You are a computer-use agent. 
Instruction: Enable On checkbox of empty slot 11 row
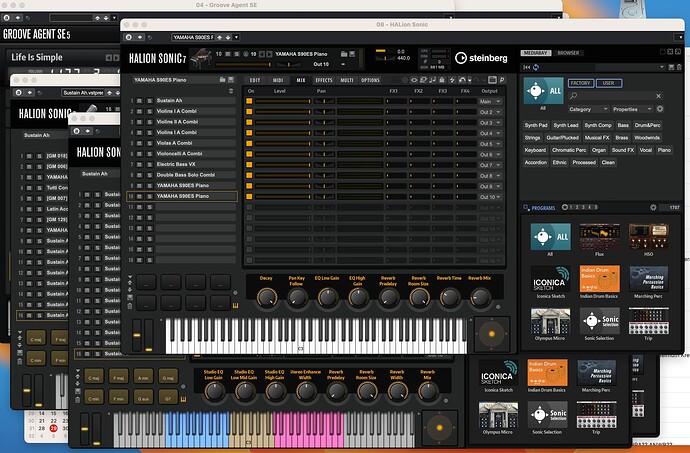pos(249,207)
